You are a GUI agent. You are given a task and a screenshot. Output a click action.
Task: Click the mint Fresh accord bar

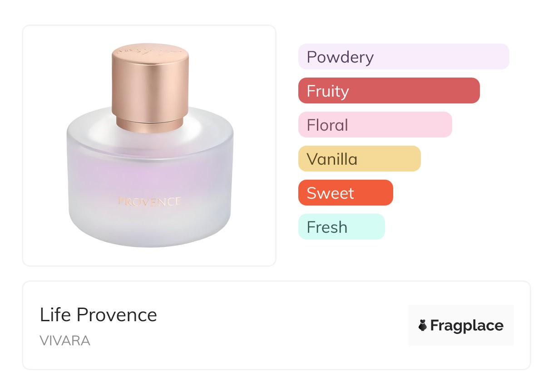tap(341, 227)
